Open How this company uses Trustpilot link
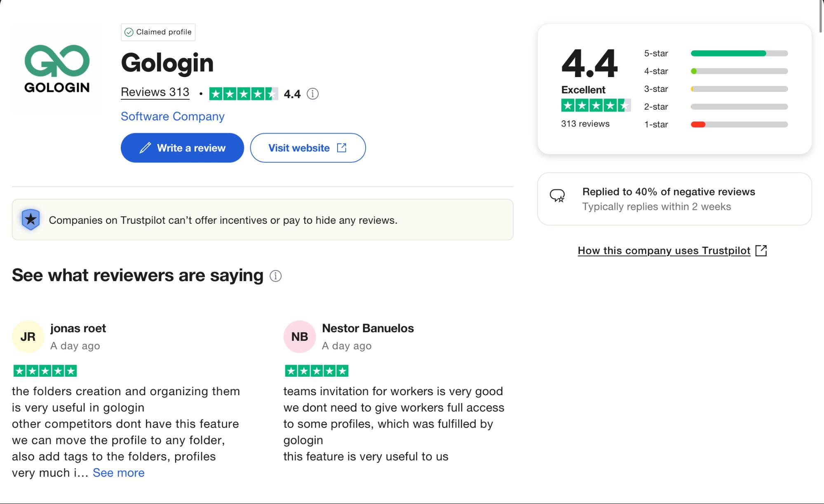This screenshot has width=824, height=504. (x=664, y=251)
